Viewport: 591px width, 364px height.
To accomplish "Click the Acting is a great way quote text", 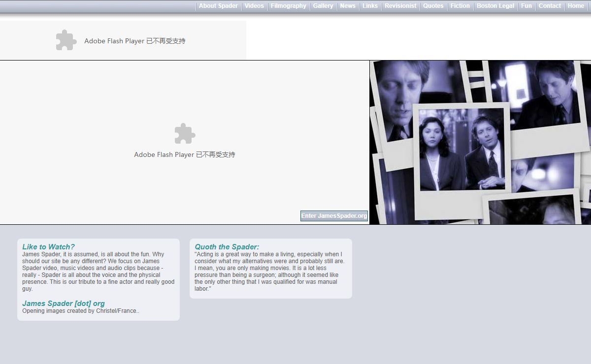I will pos(269,272).
